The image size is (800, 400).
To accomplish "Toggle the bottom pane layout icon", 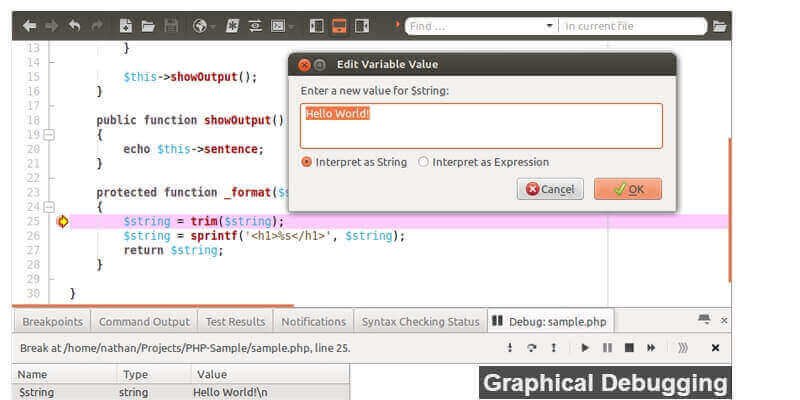I will (339, 25).
